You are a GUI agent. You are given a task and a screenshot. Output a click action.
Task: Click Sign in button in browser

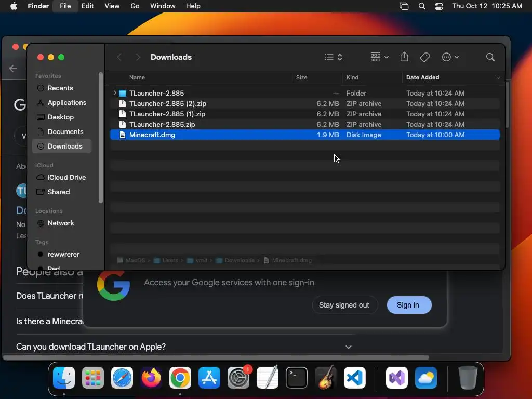(x=409, y=305)
